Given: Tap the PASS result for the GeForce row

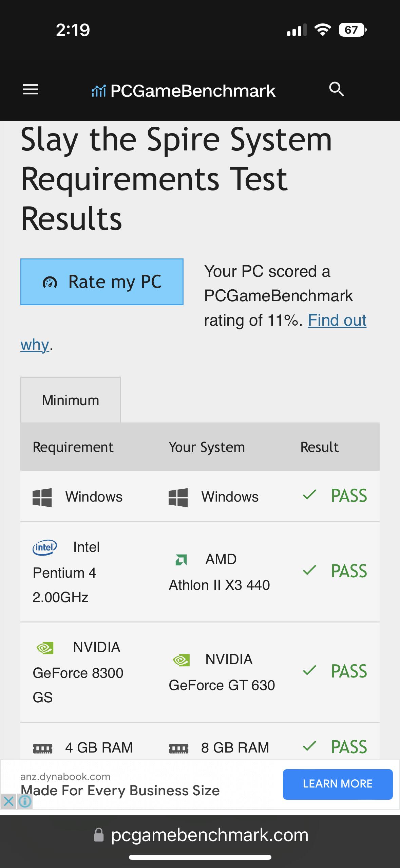Looking at the screenshot, I should point(349,671).
